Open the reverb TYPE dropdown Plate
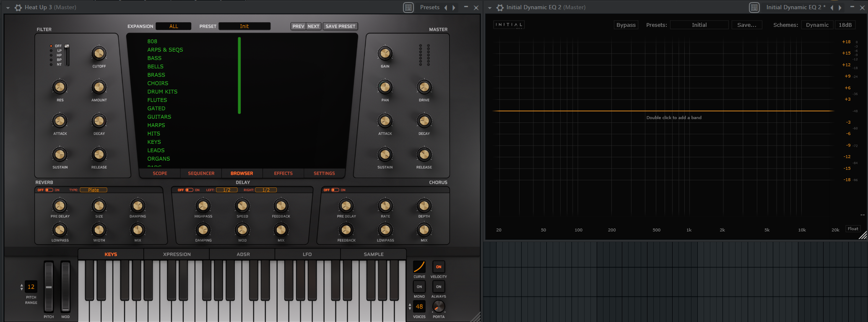The height and width of the screenshot is (322, 868). tap(94, 190)
